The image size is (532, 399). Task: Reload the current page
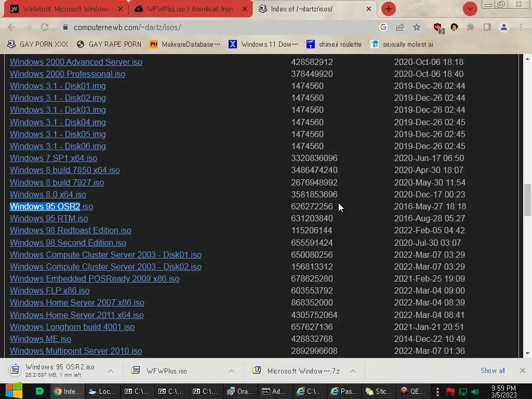coord(45,27)
